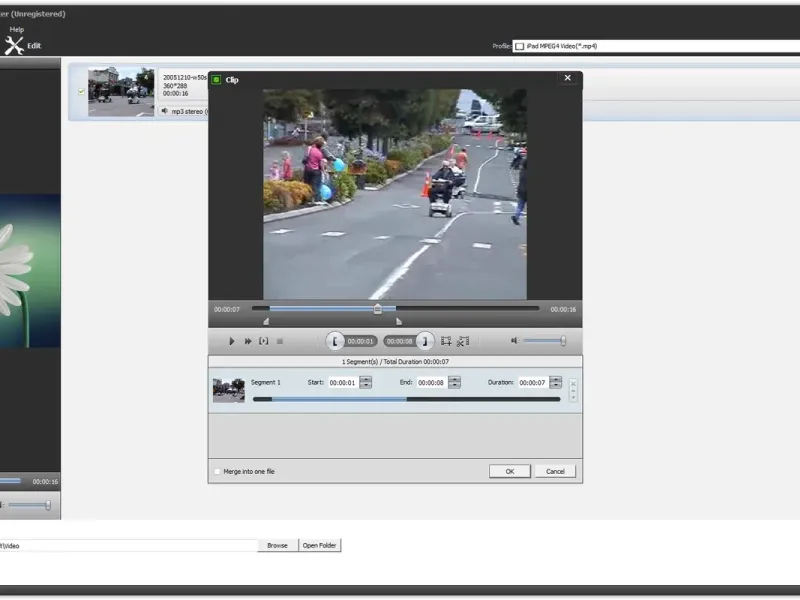Click OK to confirm the clip
The height and width of the screenshot is (600, 800).
pyautogui.click(x=509, y=471)
